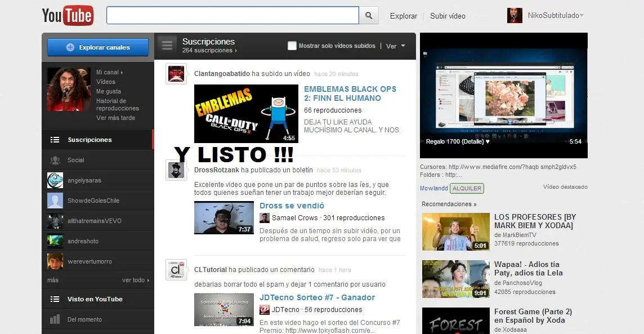Click the andreshoto channel icon
The image size is (644, 334).
coord(55,241)
